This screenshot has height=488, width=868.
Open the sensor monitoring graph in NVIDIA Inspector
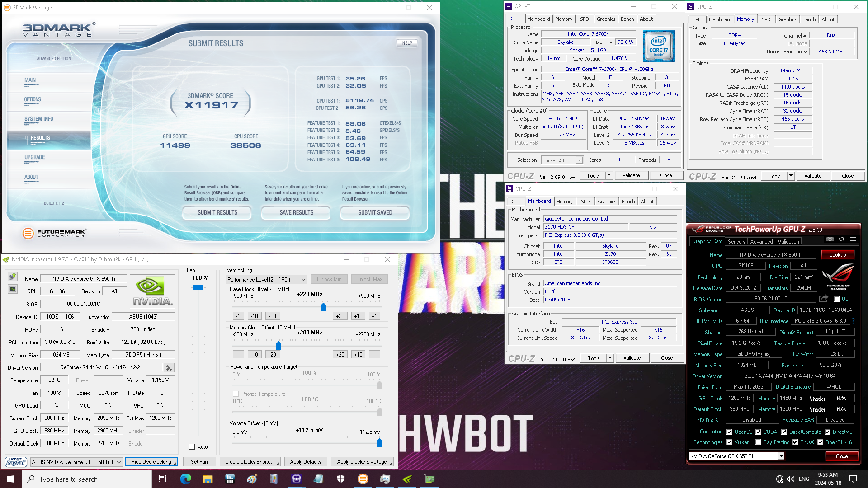point(13,289)
